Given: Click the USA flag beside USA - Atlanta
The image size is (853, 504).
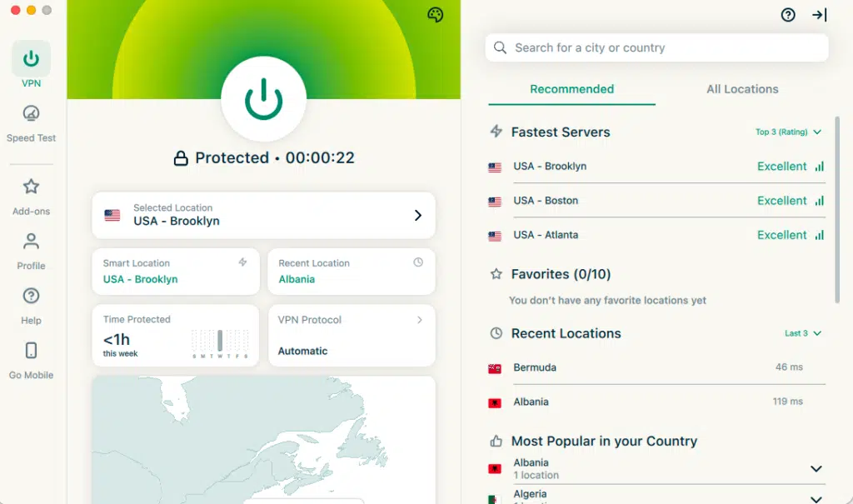Looking at the screenshot, I should tap(495, 237).
